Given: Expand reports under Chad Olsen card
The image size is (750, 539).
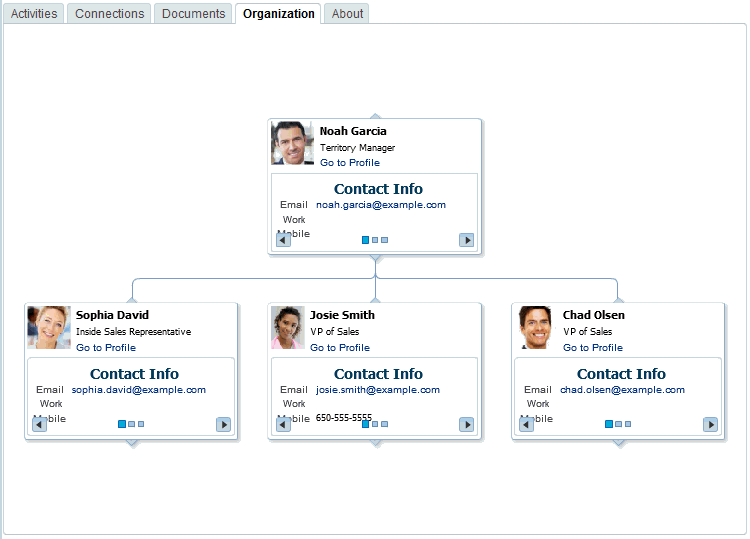Looking at the screenshot, I should 619,443.
